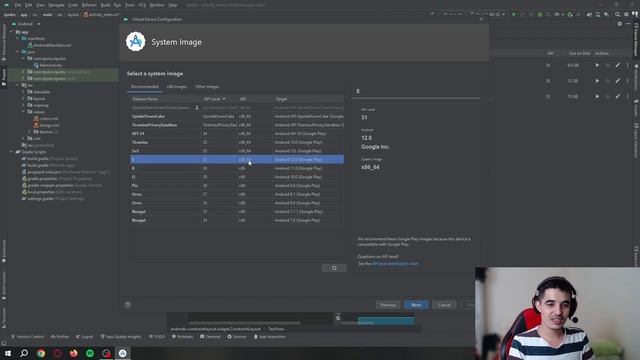Select the Tiramisu system image row
The image size is (640, 360).
pos(237,142)
